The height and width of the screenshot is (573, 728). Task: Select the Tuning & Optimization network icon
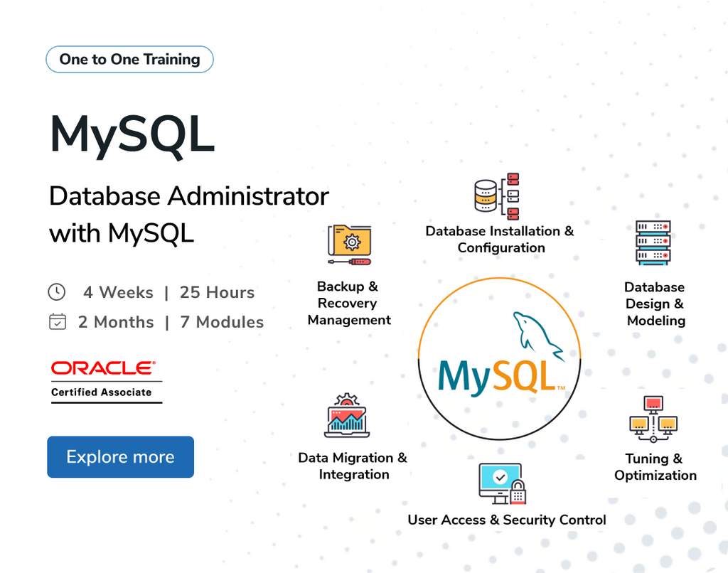click(654, 417)
